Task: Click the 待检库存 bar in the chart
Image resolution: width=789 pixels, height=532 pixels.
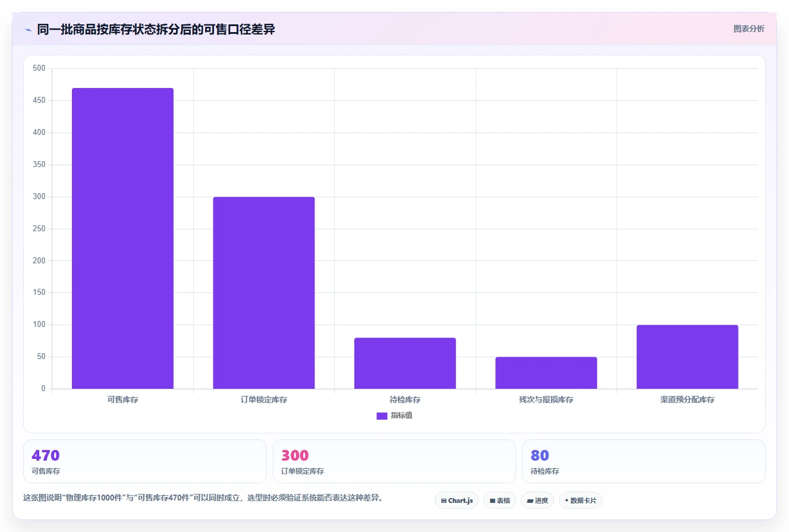Action: point(405,363)
